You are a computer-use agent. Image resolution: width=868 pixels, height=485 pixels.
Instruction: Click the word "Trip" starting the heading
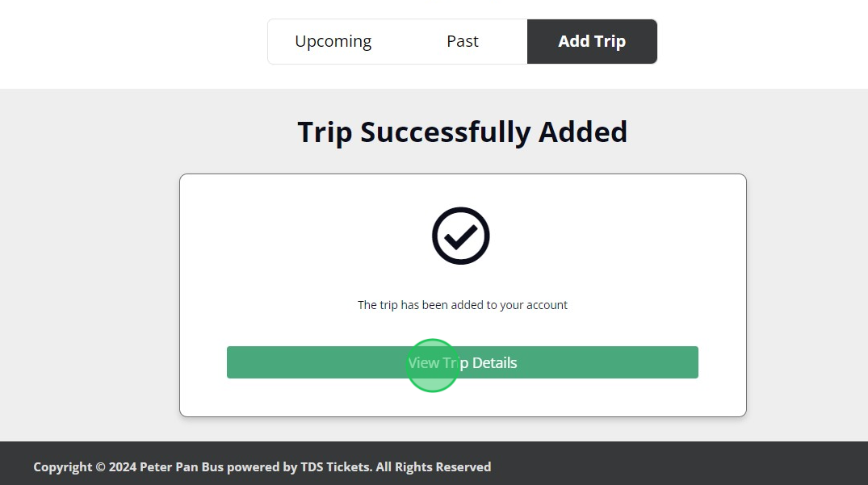coord(325,132)
